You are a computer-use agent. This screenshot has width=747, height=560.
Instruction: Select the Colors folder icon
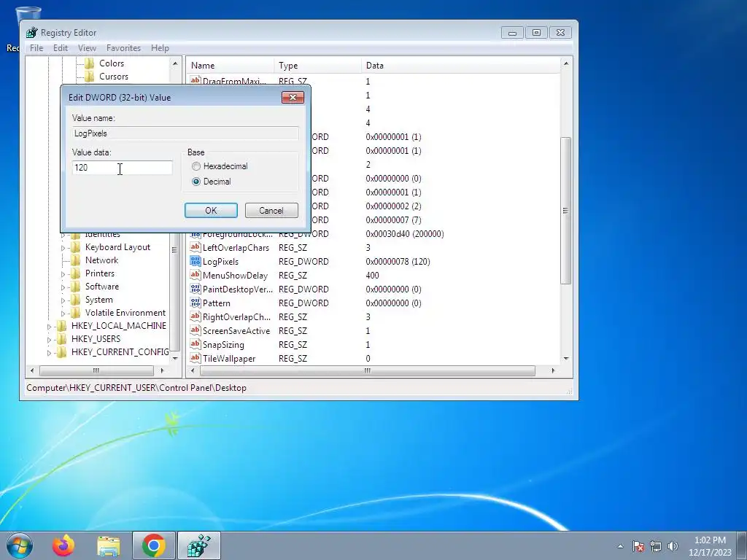point(89,63)
